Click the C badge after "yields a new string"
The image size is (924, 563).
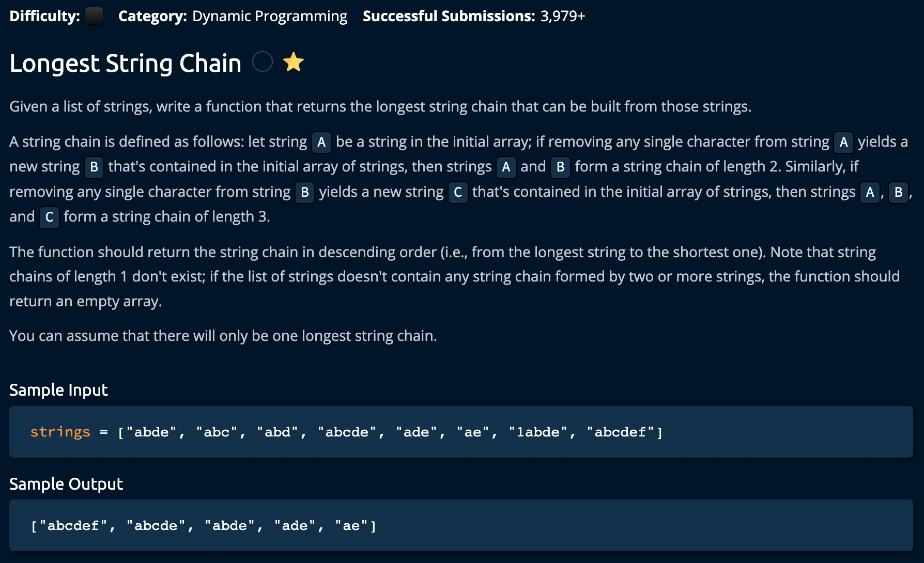point(458,192)
